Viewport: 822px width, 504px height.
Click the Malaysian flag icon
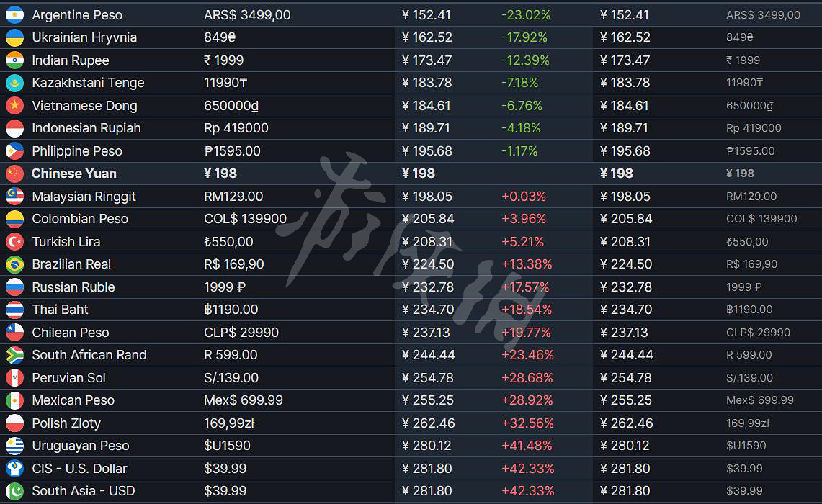click(x=14, y=196)
